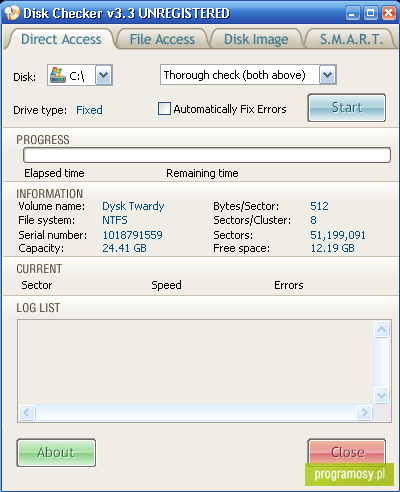400x492 pixels.
Task: Click the empty progress bar
Action: pos(207,155)
